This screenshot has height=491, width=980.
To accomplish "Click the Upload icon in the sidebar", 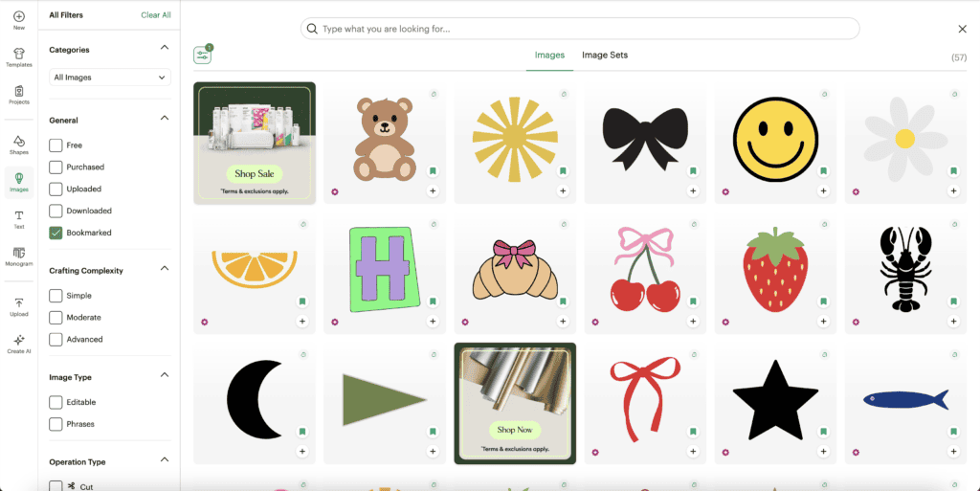I will coord(19,306).
